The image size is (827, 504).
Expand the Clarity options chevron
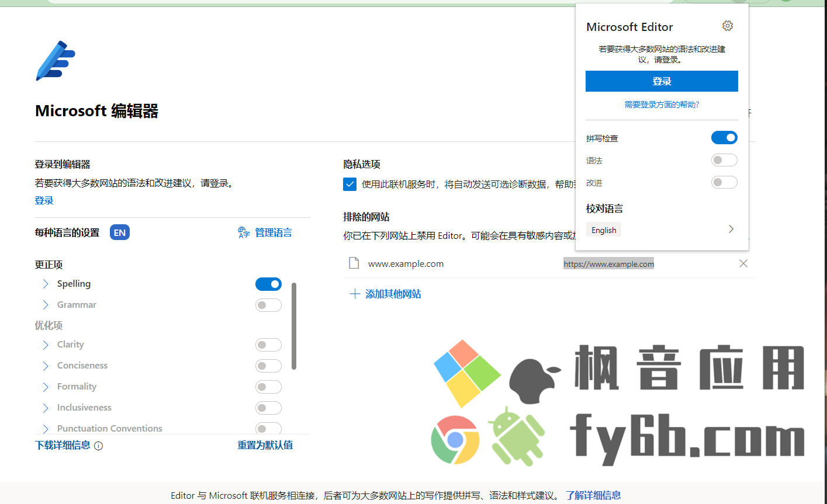(x=46, y=345)
